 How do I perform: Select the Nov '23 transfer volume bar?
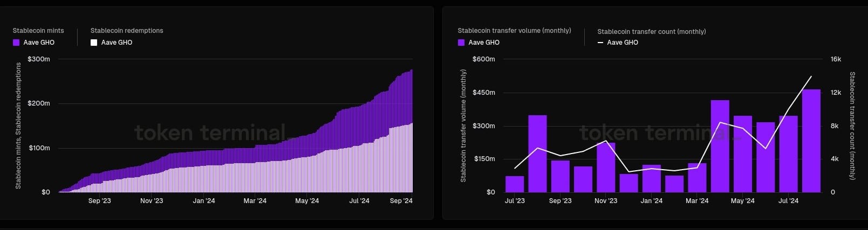(606, 168)
